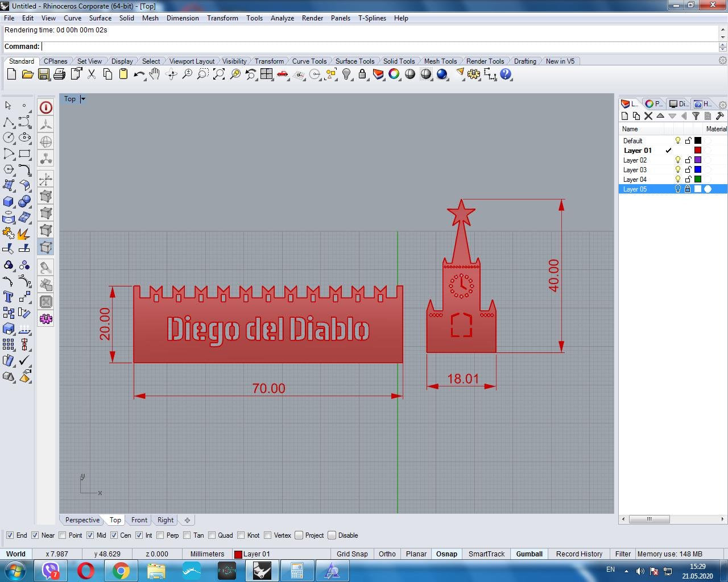Open the panel gear options menu
728x582 pixels.
[722, 105]
